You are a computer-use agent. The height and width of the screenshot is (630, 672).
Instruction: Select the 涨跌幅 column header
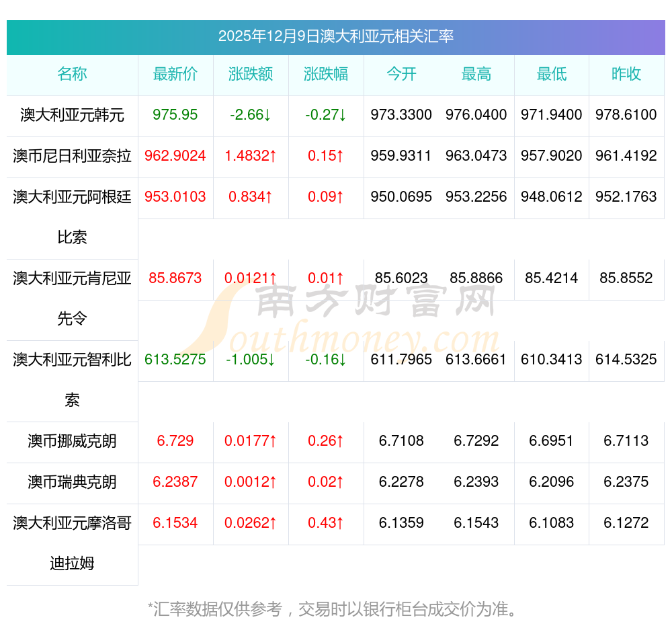pyautogui.click(x=326, y=75)
